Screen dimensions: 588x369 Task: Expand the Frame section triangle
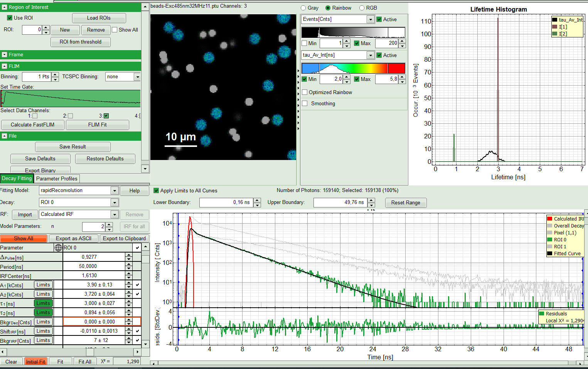(x=5, y=55)
